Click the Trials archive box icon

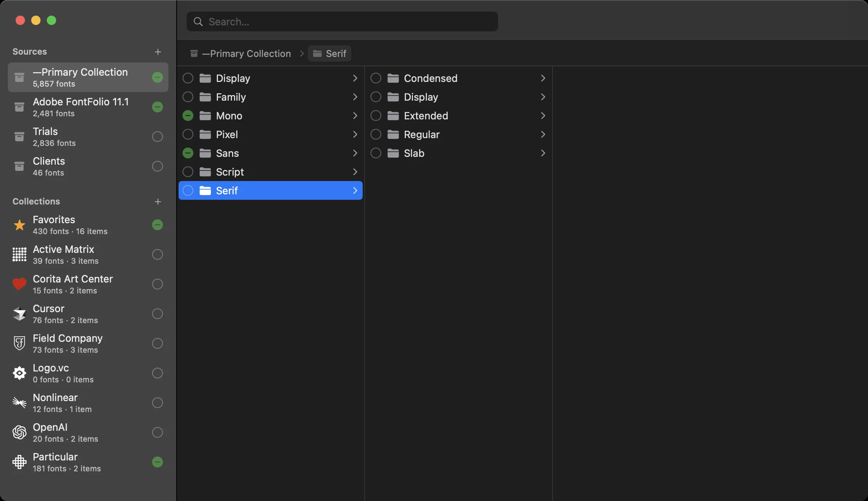coord(19,137)
